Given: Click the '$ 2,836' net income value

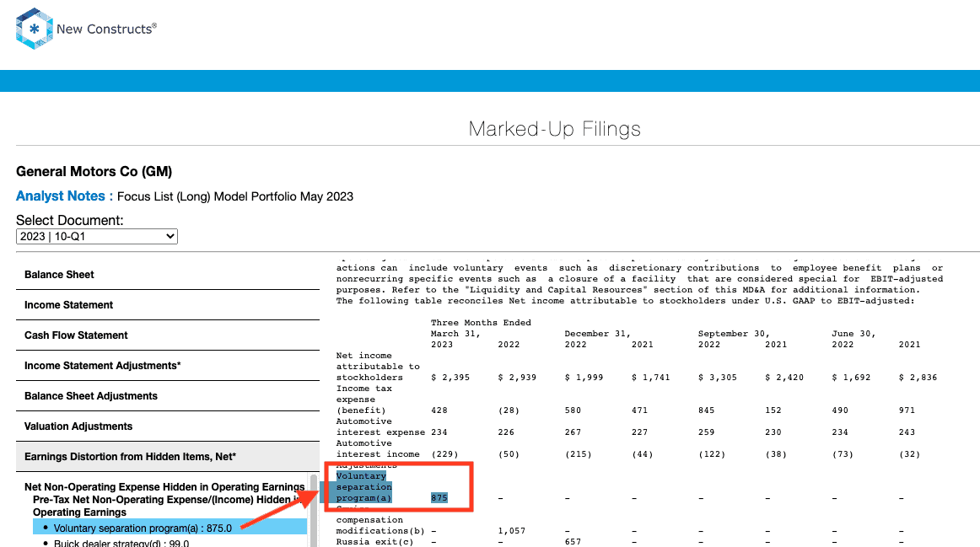Looking at the screenshot, I should [x=918, y=378].
